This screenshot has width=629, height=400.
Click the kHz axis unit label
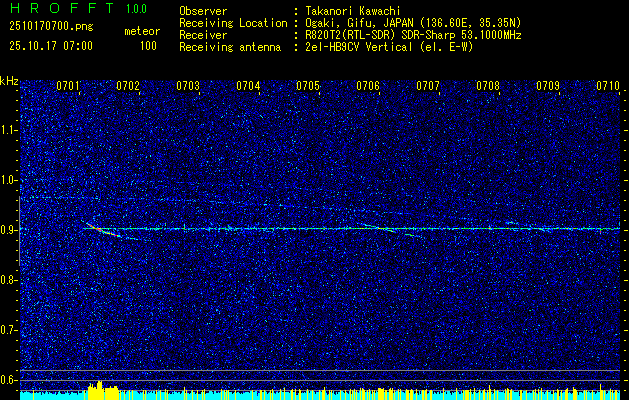pos(9,80)
